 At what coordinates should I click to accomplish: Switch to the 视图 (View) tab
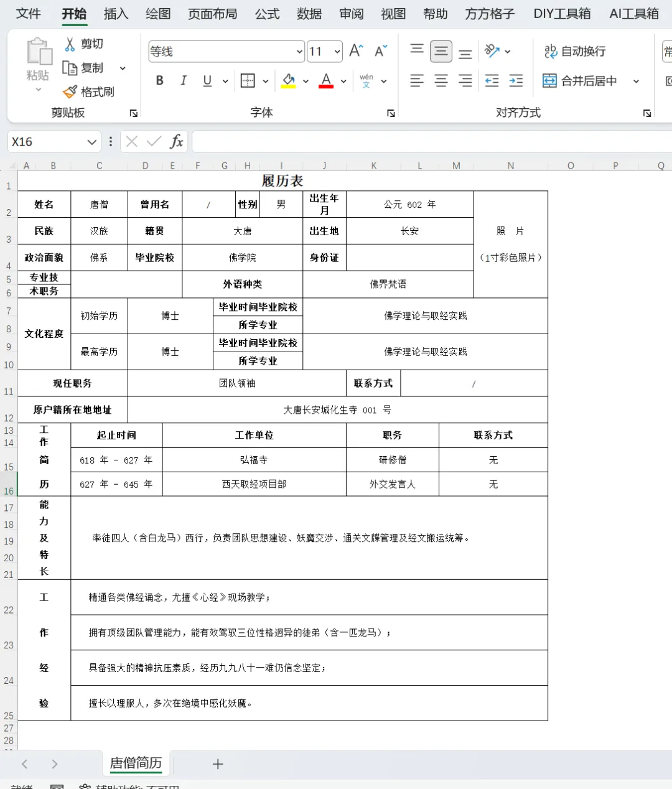(x=393, y=14)
